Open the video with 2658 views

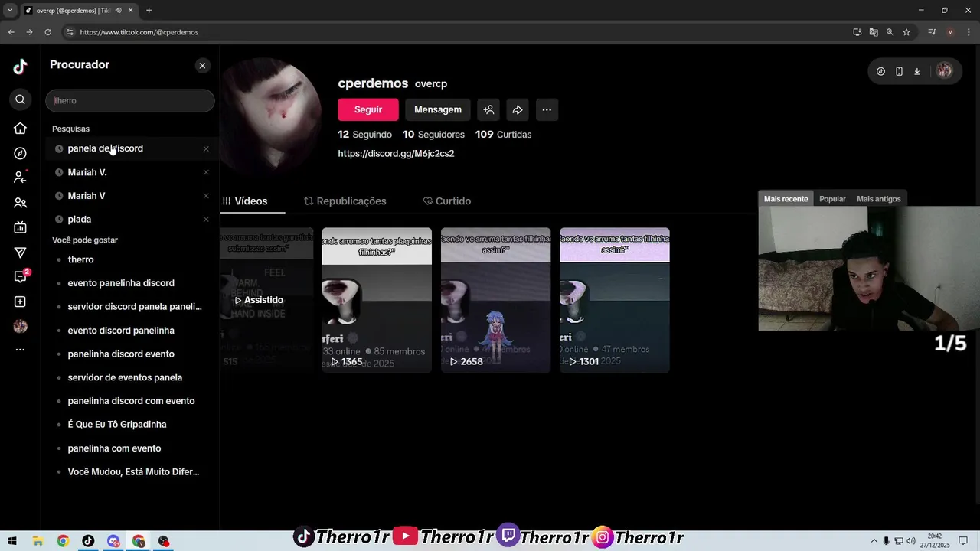[495, 300]
